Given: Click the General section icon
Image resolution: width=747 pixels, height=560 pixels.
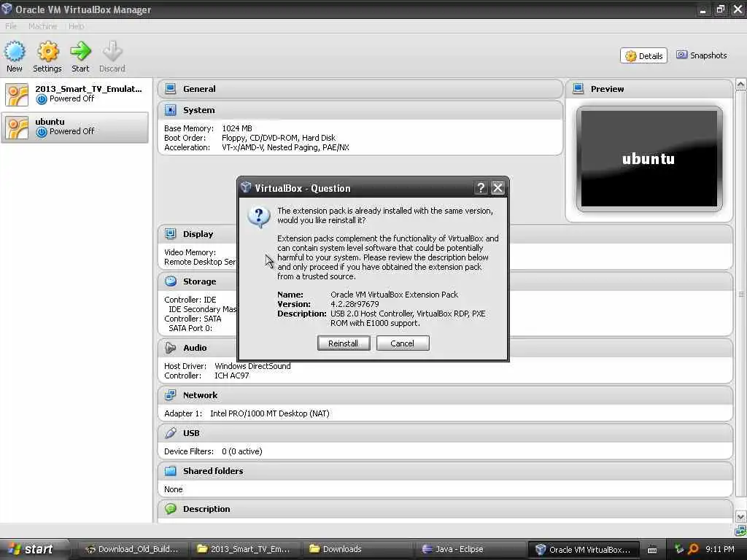Looking at the screenshot, I should click(x=170, y=88).
